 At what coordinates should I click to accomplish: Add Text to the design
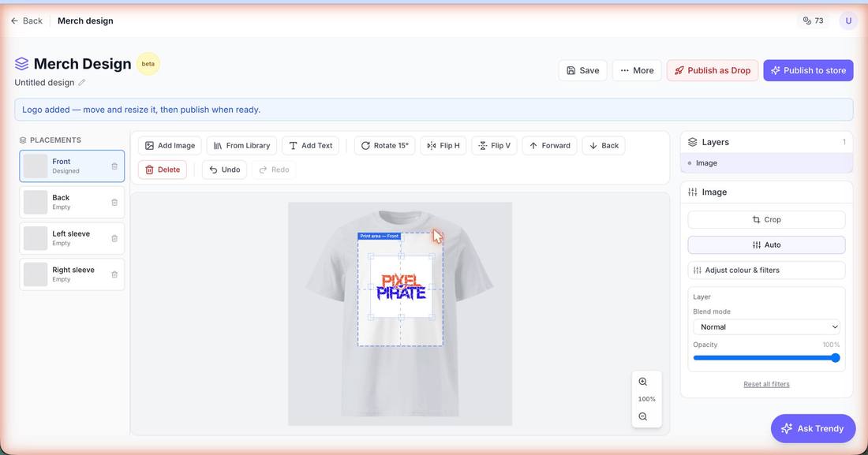(311, 146)
